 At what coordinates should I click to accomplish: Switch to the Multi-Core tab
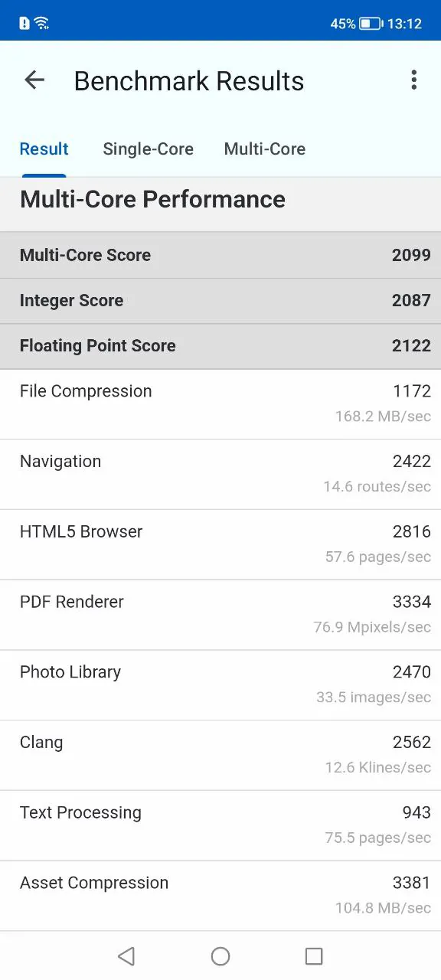pyautogui.click(x=265, y=149)
